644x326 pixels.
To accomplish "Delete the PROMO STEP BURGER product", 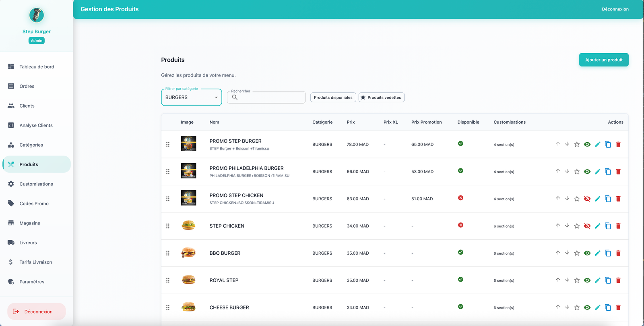I will coord(618,144).
